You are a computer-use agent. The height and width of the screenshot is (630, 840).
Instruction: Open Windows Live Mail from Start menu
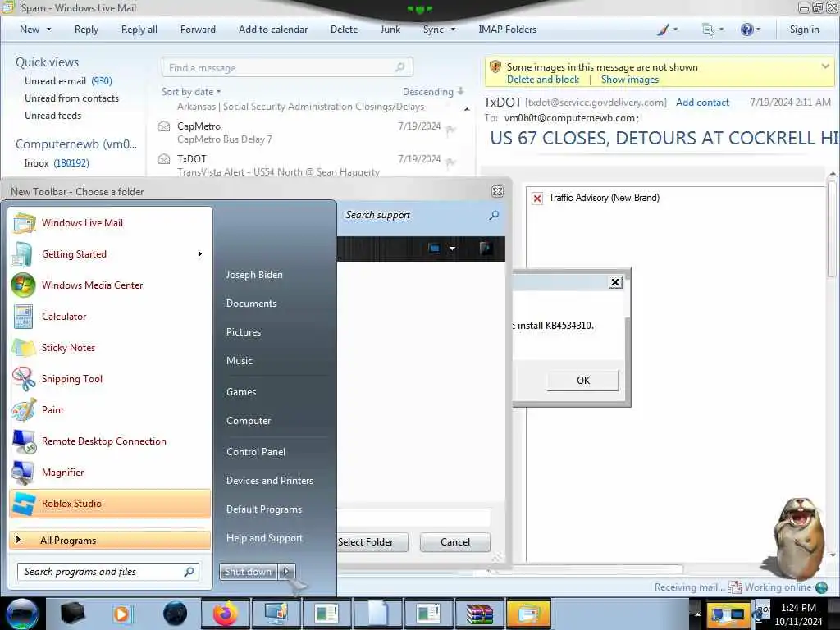click(x=111, y=223)
